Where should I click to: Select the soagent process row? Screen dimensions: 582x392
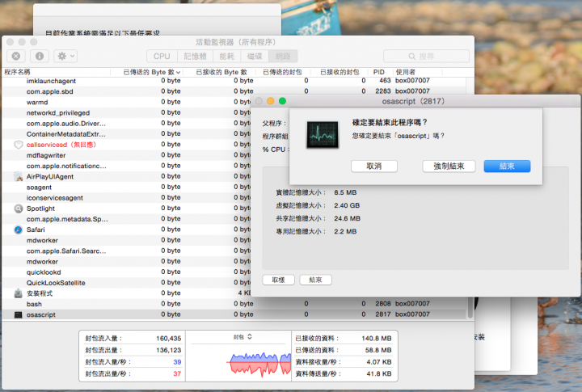point(126,187)
